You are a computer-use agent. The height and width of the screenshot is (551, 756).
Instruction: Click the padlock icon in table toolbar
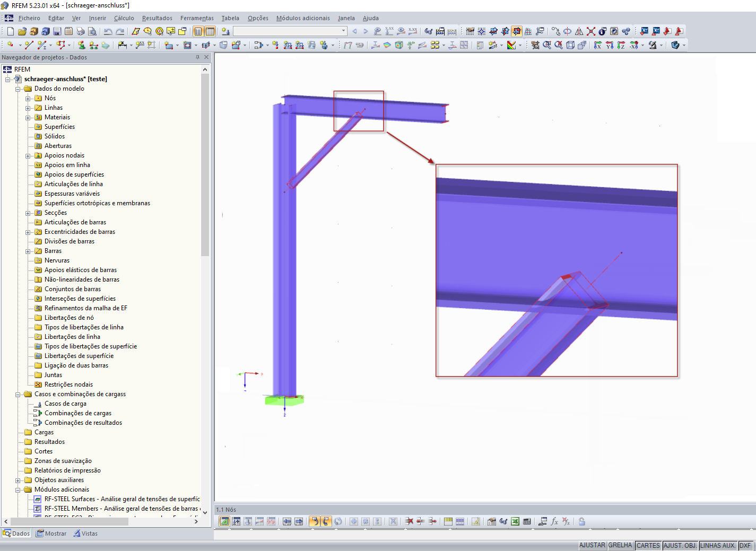coord(582,521)
